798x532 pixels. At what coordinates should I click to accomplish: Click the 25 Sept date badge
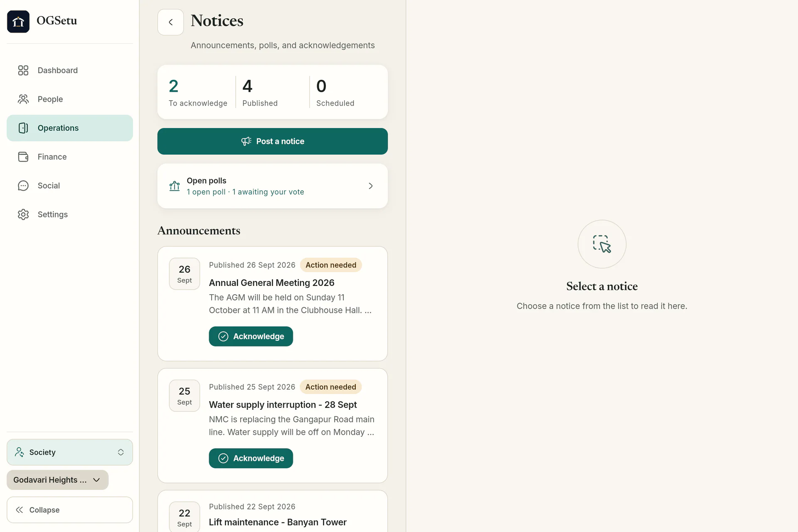coord(185,396)
